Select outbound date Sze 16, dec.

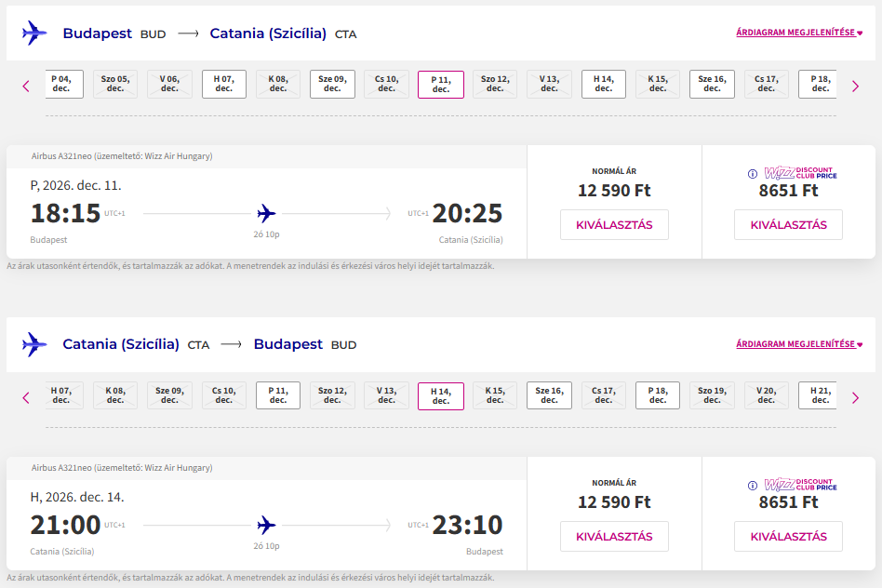pyautogui.click(x=712, y=84)
